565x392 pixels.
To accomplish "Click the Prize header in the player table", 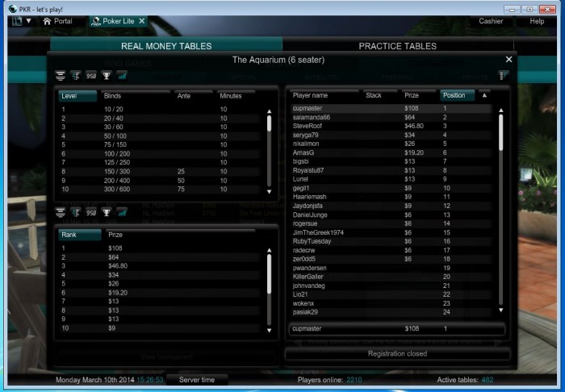I will tap(419, 95).
